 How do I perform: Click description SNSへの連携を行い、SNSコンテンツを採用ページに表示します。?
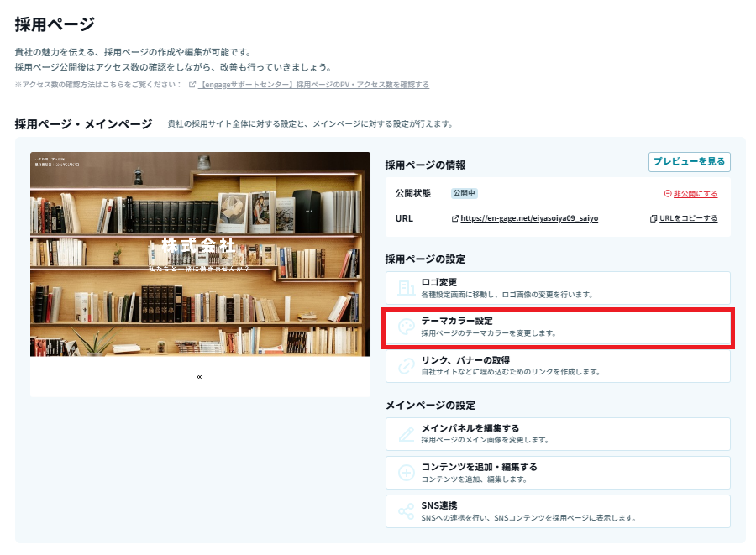pos(528,518)
